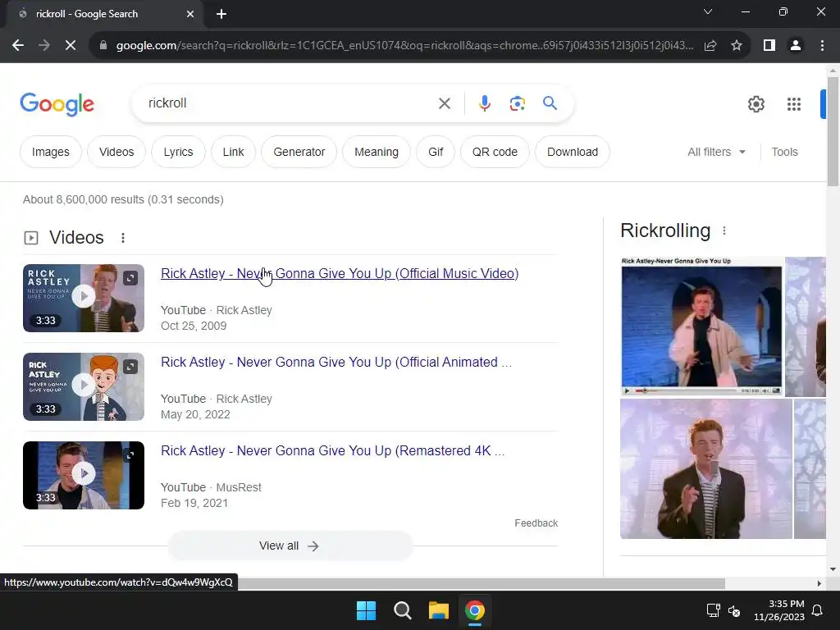Open the search Tools button
The image size is (840, 630).
coord(784,152)
